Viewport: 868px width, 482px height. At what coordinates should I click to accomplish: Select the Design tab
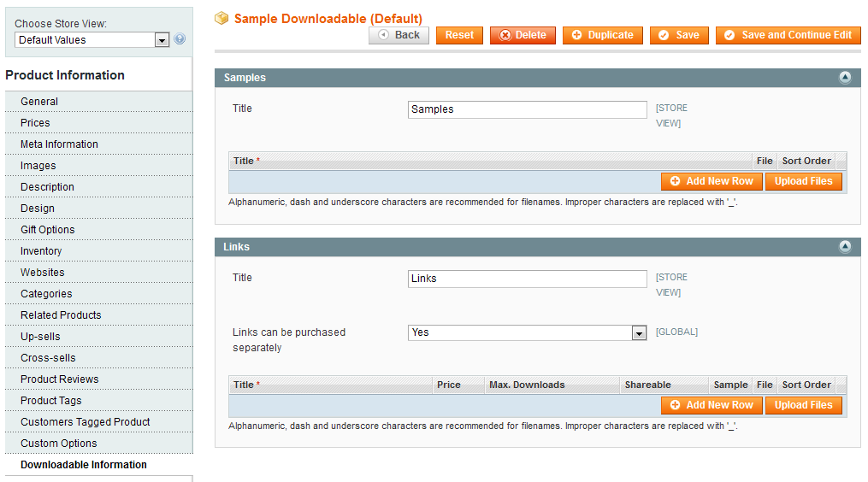[x=99, y=209]
